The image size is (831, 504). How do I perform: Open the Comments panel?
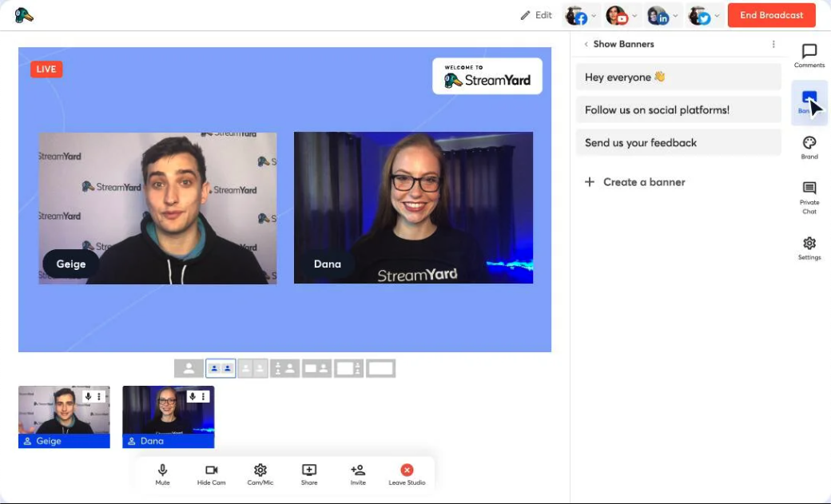(x=809, y=54)
